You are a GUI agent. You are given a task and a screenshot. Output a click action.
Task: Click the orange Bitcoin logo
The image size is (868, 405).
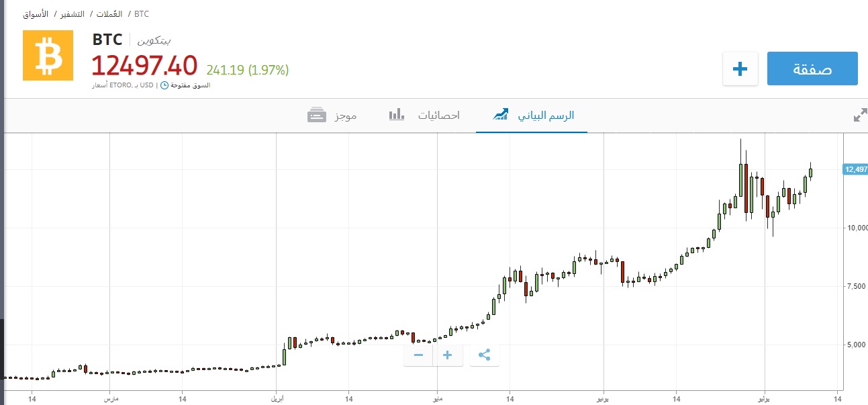point(48,56)
